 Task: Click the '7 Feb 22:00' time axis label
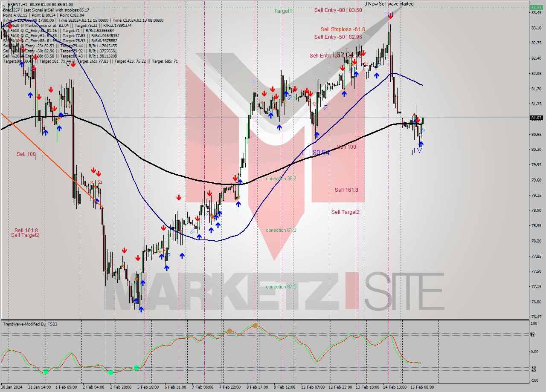[x=229, y=387]
